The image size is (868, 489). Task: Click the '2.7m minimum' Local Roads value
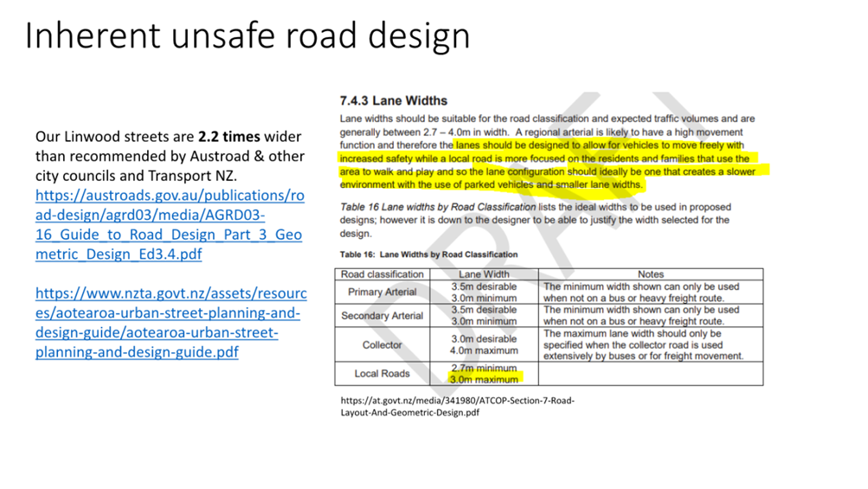click(x=484, y=369)
